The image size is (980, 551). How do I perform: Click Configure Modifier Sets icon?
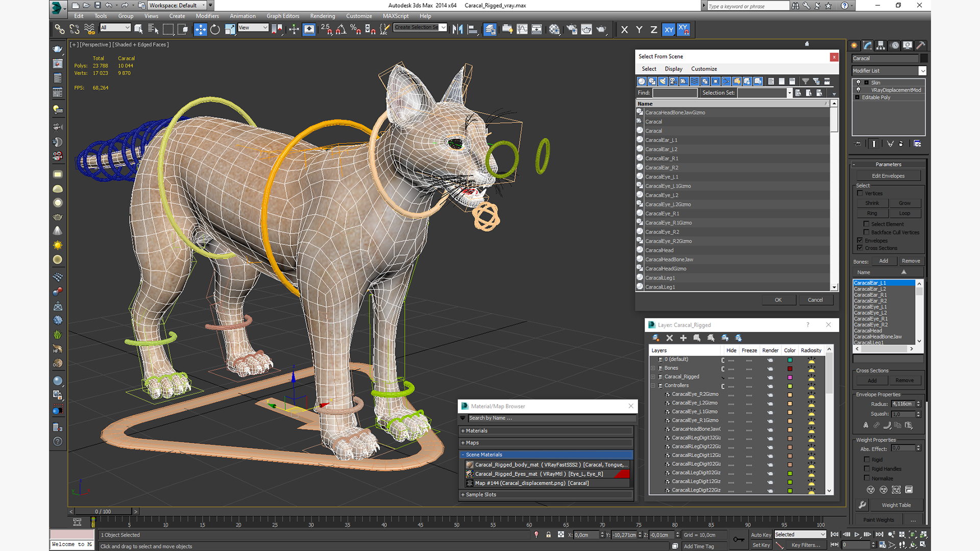[917, 144]
